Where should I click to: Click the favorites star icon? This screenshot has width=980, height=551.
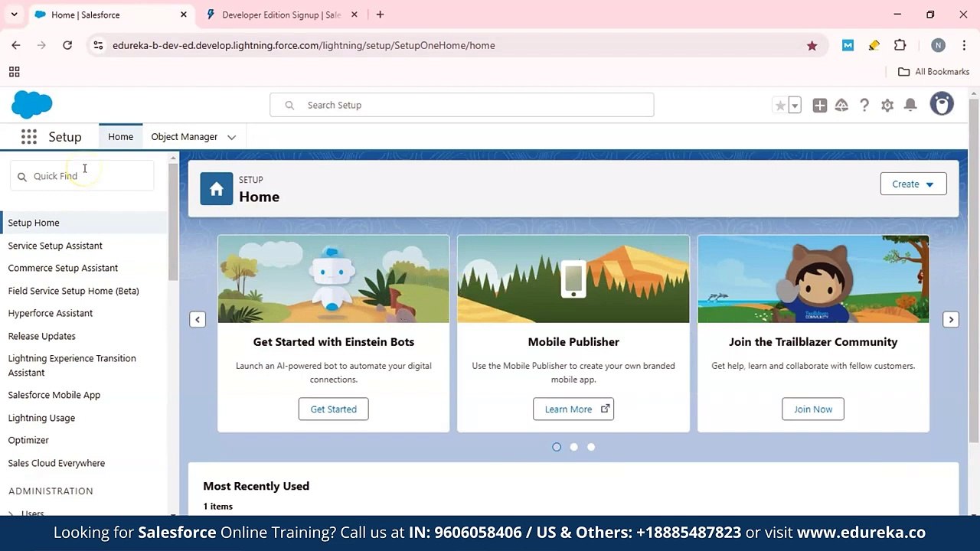(780, 106)
